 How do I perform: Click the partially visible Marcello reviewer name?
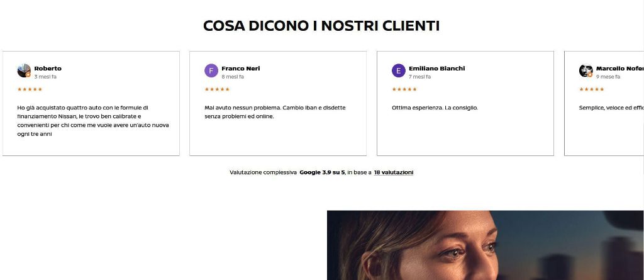point(619,68)
